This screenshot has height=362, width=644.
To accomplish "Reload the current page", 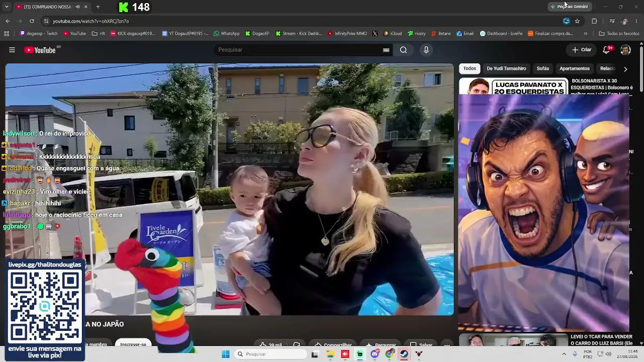I will (x=32, y=21).
